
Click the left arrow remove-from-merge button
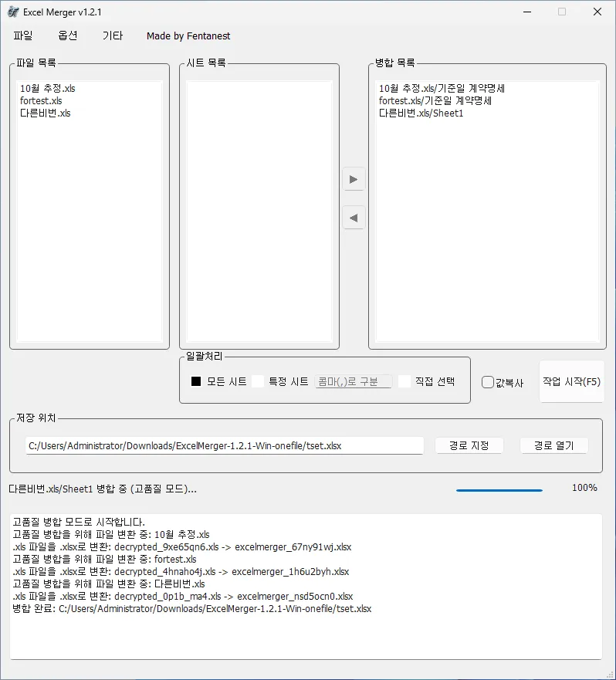[x=354, y=218]
